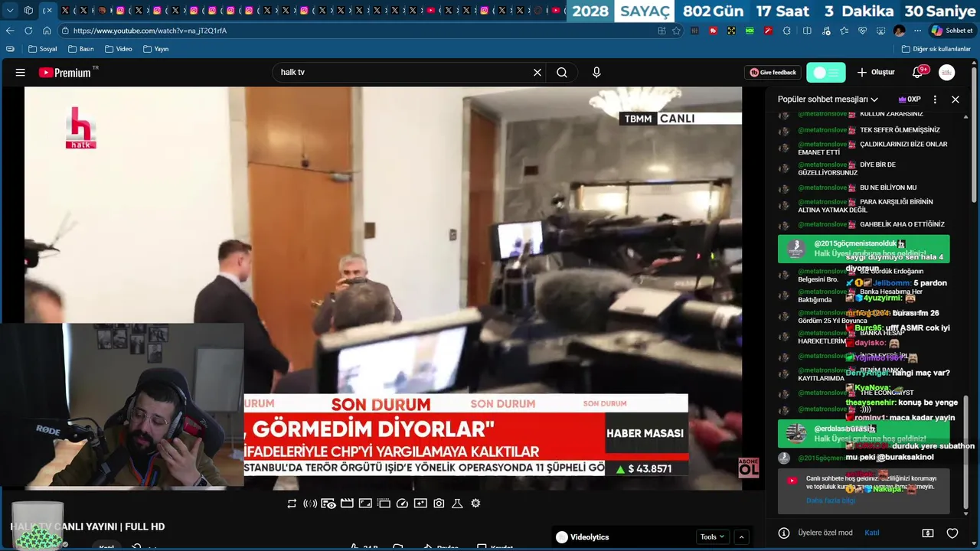The height and width of the screenshot is (551, 980).
Task: Click the ABONE OL subscribe watermark
Action: click(x=748, y=468)
